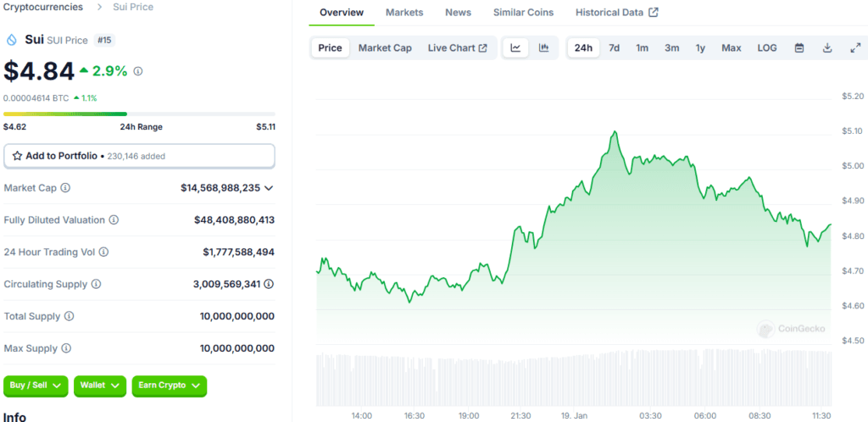
Task: Click the star icon in Add to Portfolio
Action: 17,156
